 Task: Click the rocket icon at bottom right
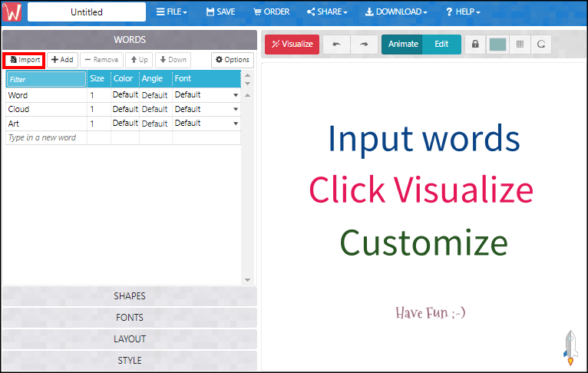pyautogui.click(x=568, y=347)
